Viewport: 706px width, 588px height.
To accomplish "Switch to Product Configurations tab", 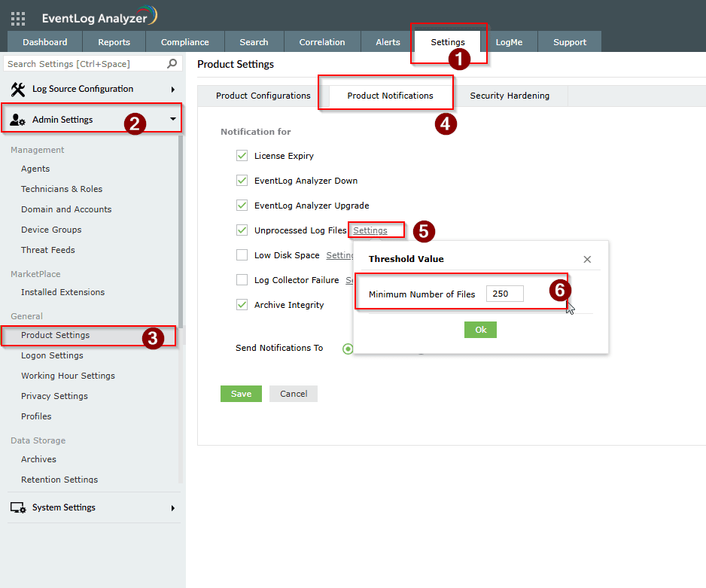I will click(x=263, y=96).
